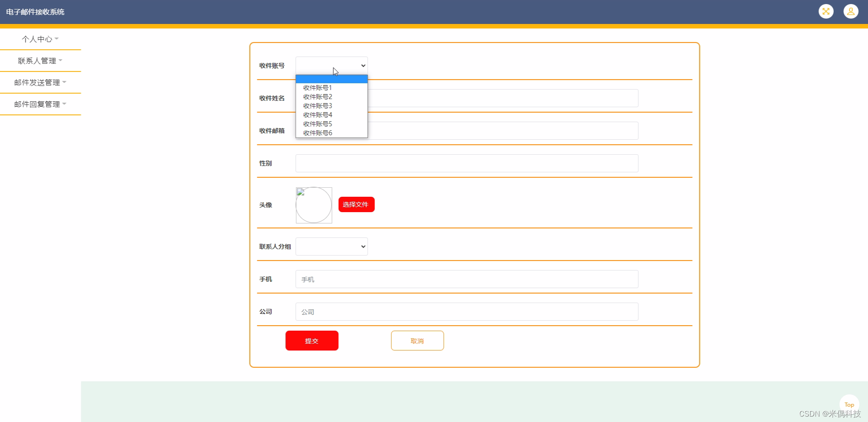Viewport: 868px width, 422px height.
Task: Open the 联系人分组 dropdown
Action: point(331,247)
